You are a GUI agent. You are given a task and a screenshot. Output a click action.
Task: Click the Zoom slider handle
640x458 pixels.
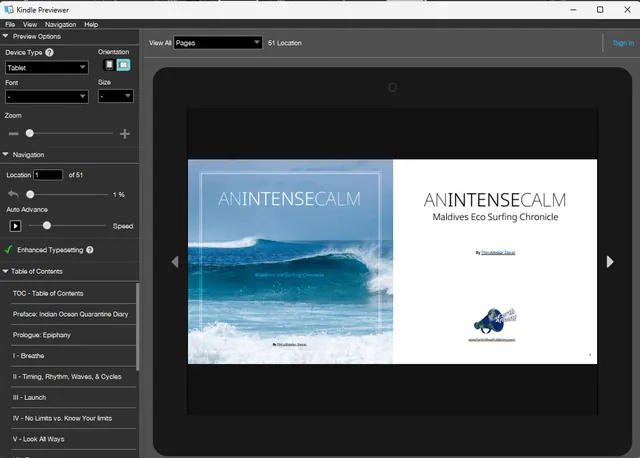pos(29,133)
